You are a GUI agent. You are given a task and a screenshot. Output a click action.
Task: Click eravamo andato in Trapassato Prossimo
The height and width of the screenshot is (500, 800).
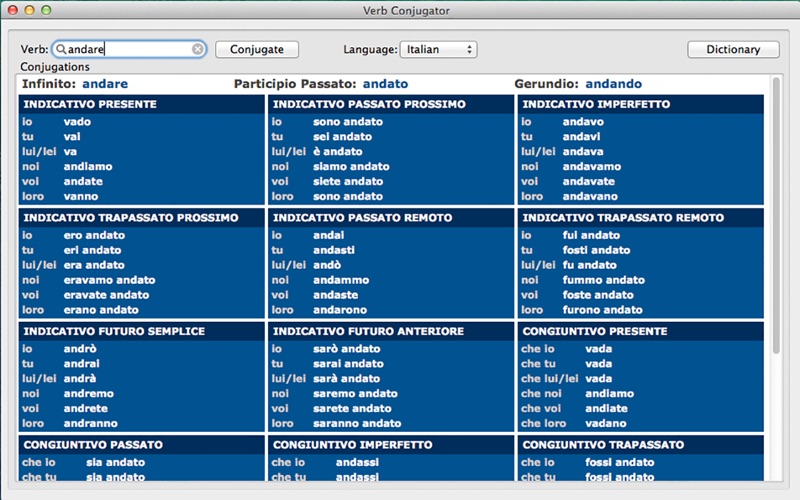(109, 280)
